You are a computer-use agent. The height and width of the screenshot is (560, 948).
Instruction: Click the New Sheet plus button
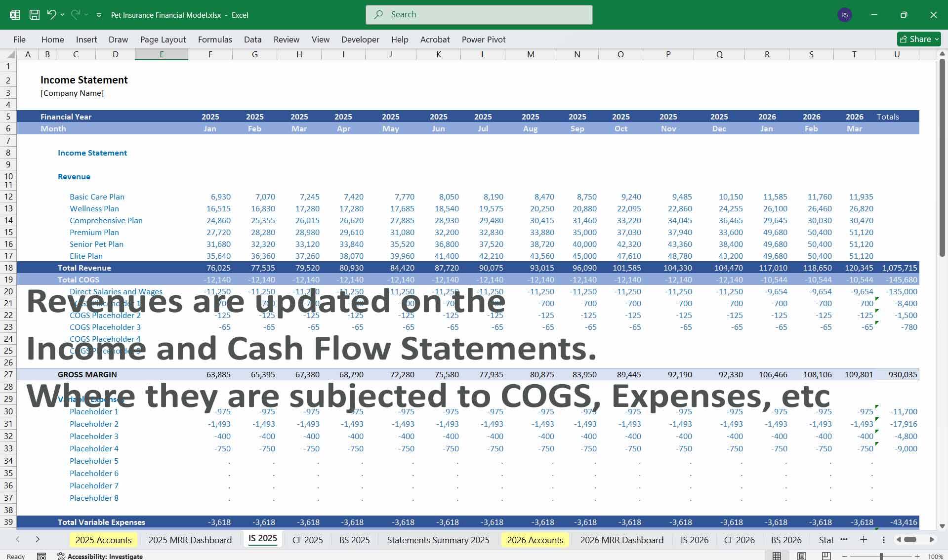864,540
